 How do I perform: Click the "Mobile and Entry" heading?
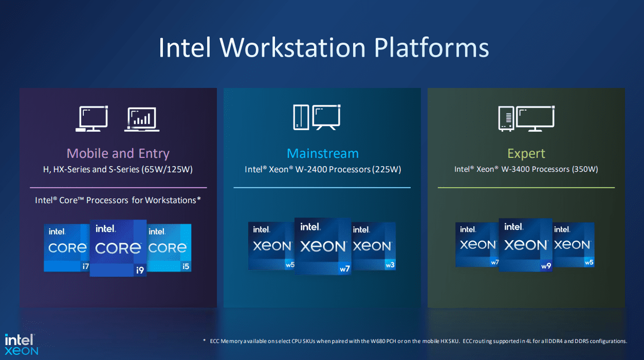coord(118,153)
